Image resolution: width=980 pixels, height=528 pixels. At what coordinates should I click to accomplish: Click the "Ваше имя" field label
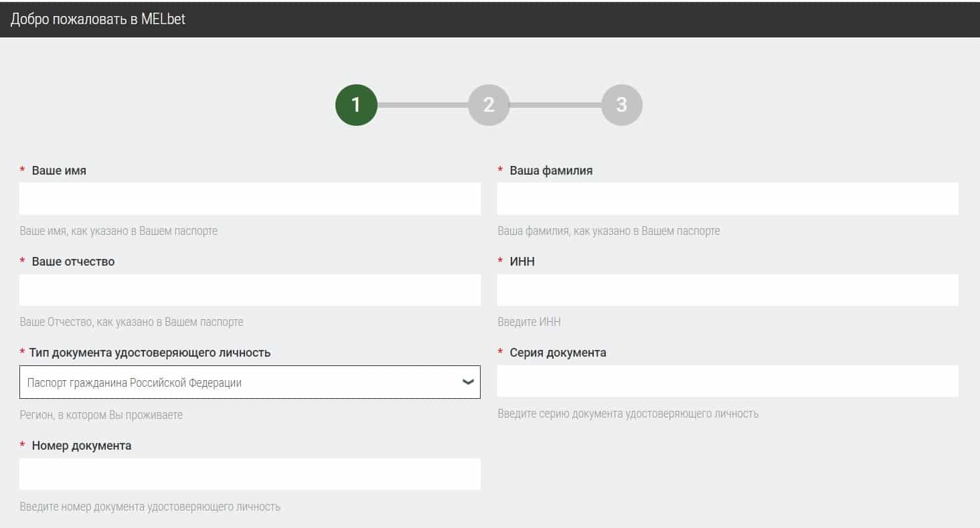(59, 171)
